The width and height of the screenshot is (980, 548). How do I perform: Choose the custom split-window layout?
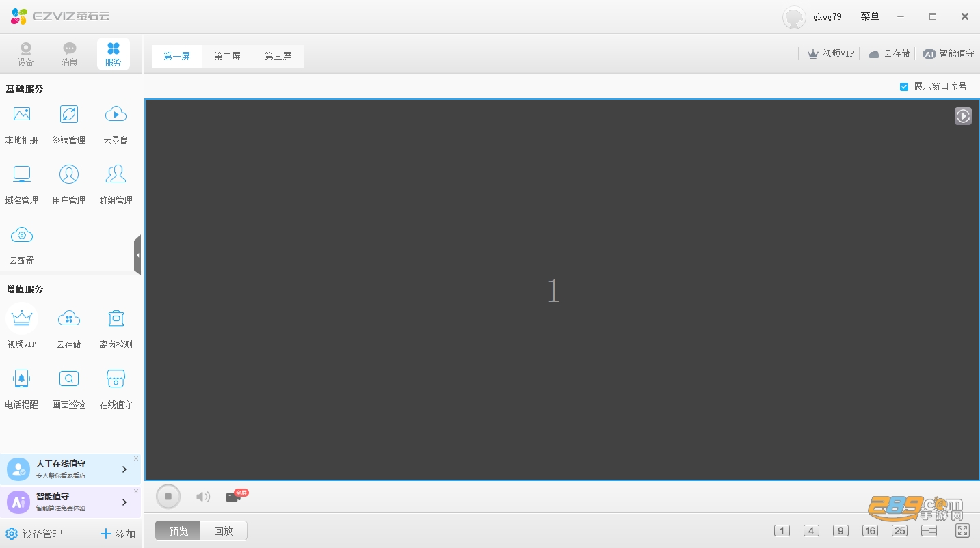pyautogui.click(x=929, y=531)
